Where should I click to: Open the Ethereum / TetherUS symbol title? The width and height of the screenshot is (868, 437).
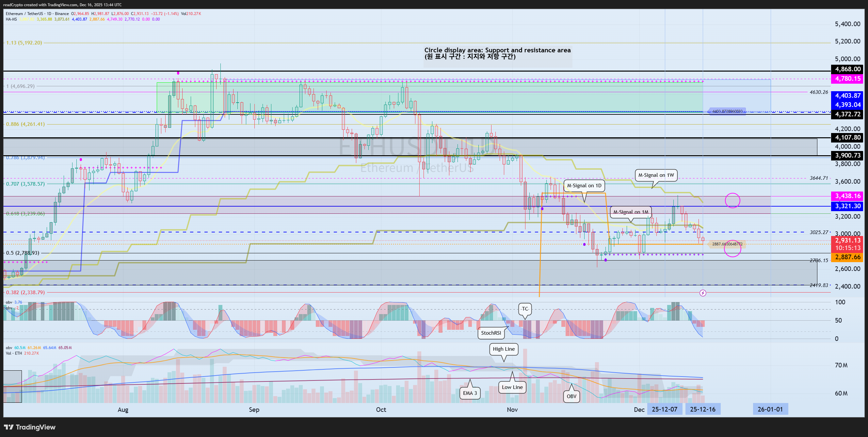click(37, 13)
